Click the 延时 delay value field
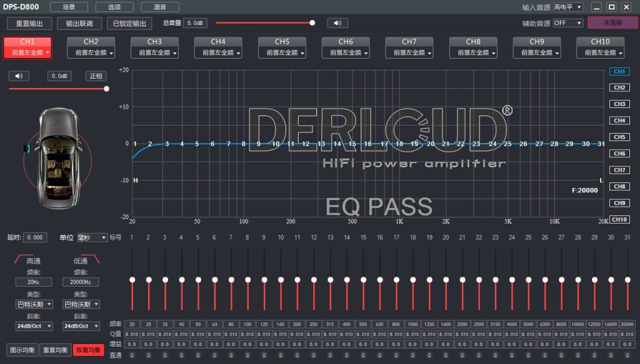The width and height of the screenshot is (640, 364). (35, 237)
